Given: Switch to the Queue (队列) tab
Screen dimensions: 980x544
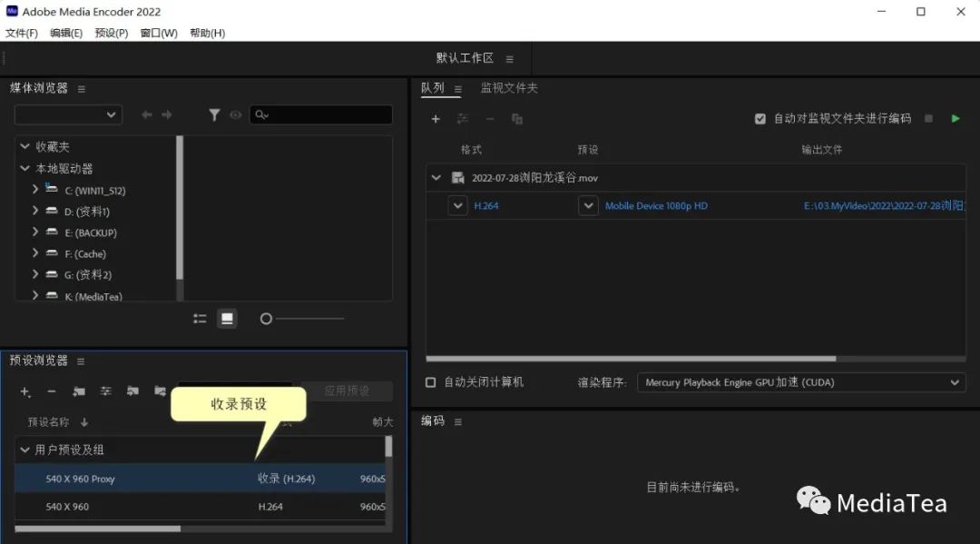Looking at the screenshot, I should (x=433, y=88).
